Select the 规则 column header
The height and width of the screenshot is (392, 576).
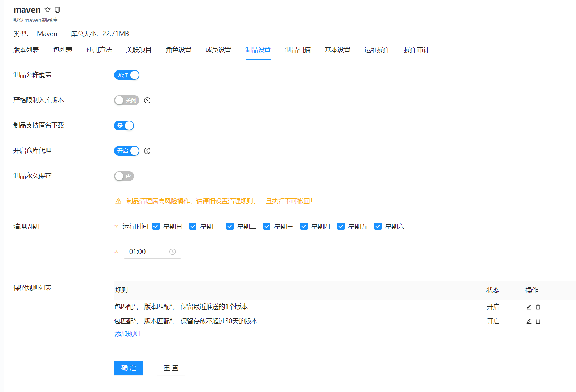(x=121, y=290)
